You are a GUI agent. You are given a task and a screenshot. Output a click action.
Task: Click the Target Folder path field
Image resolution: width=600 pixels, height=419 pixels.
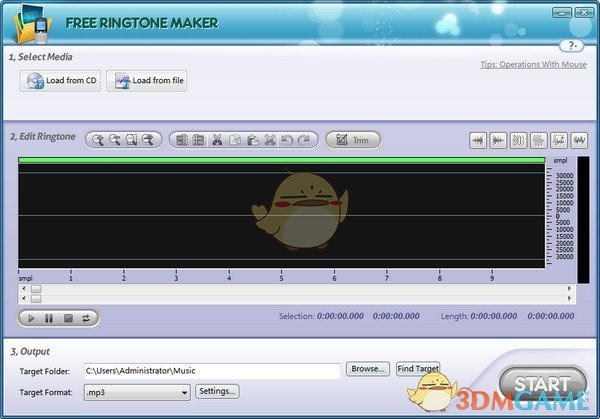(212, 371)
